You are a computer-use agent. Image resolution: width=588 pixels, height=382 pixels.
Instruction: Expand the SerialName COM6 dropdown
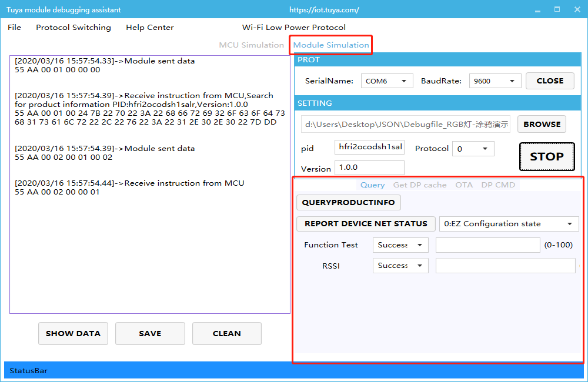point(387,81)
